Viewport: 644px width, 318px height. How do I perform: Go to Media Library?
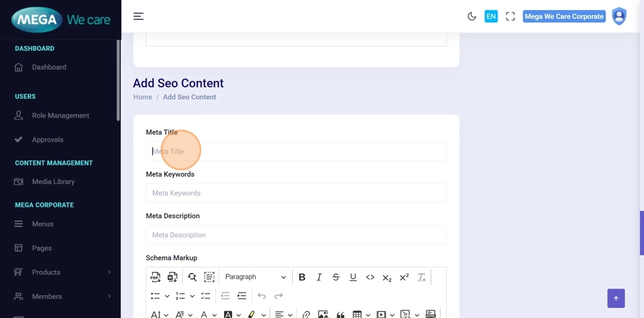53,182
